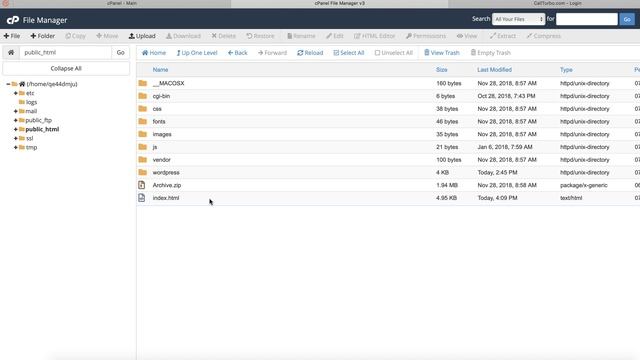640x360 pixels.
Task: Sort by the Name column header
Action: [x=160, y=70]
